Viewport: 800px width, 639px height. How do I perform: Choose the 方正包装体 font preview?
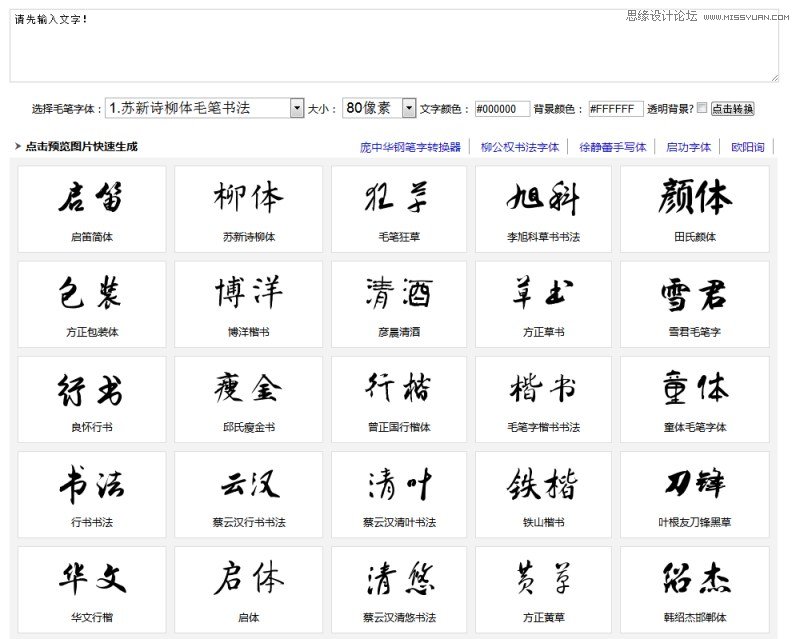click(x=92, y=304)
